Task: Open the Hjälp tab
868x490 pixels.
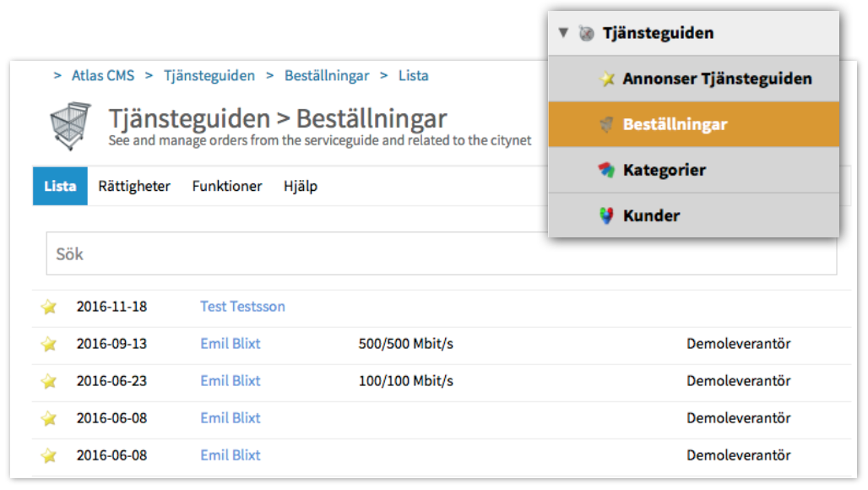Action: click(301, 186)
